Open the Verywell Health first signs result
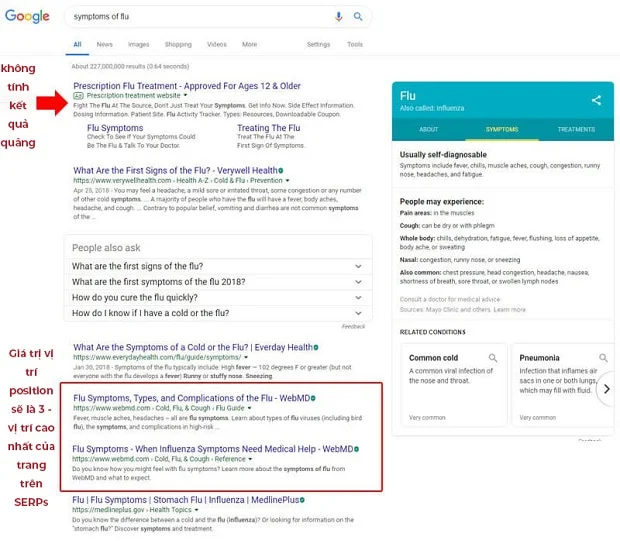The width and height of the screenshot is (620, 547). (x=175, y=171)
